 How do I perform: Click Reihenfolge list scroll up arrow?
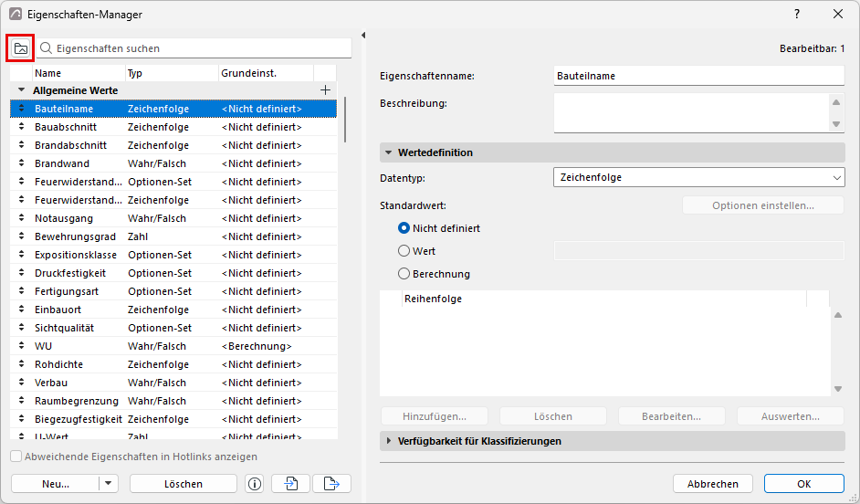coord(838,315)
